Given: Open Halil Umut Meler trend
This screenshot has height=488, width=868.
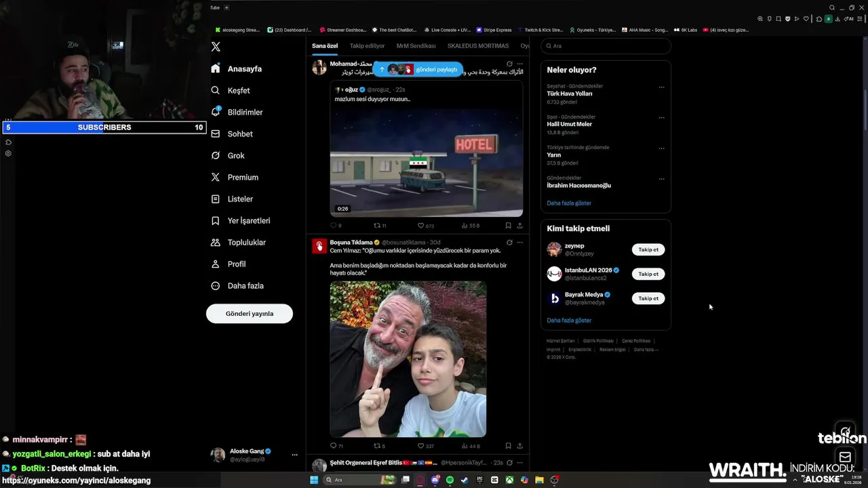Looking at the screenshot, I should [570, 124].
